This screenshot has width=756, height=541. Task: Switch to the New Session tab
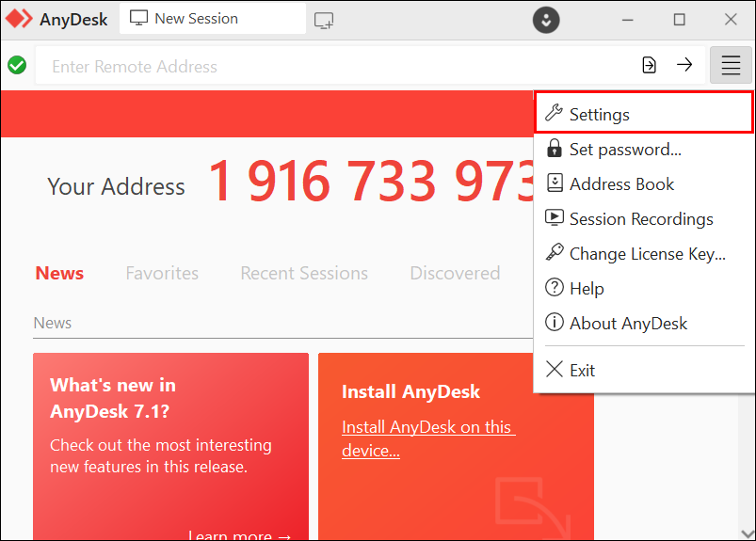[212, 19]
